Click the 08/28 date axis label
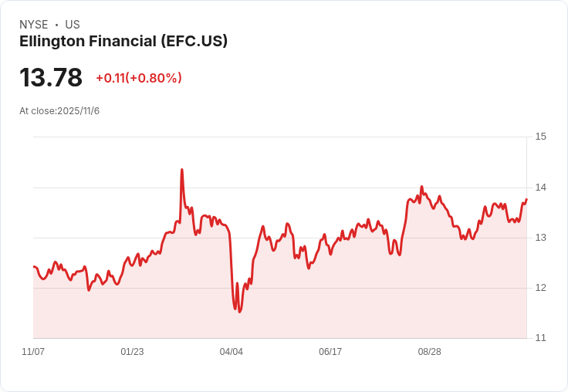The width and height of the screenshot is (568, 392). click(429, 352)
